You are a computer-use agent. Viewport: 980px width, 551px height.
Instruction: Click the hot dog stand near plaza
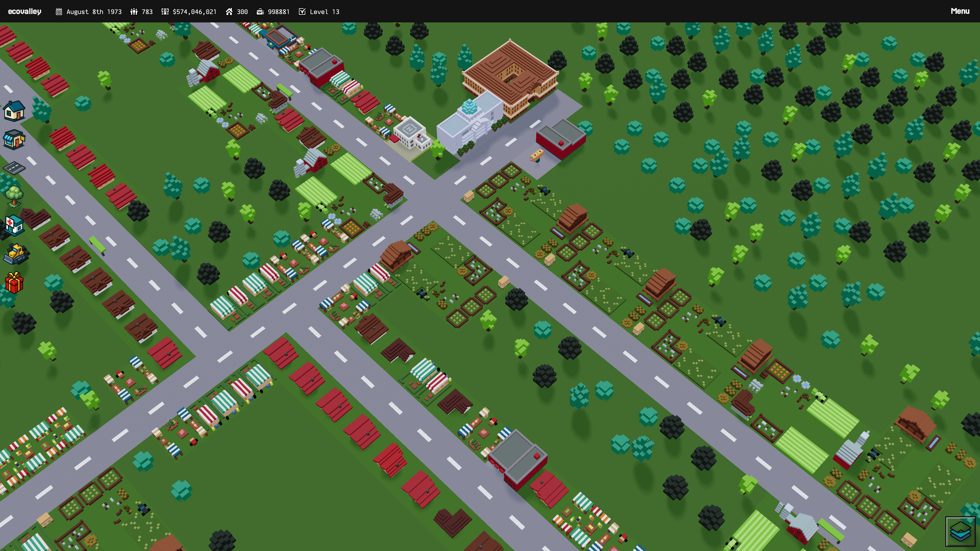click(x=536, y=156)
